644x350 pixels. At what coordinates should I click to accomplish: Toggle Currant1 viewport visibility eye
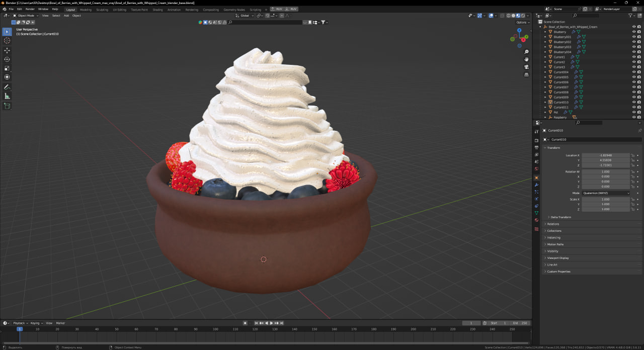tap(634, 57)
